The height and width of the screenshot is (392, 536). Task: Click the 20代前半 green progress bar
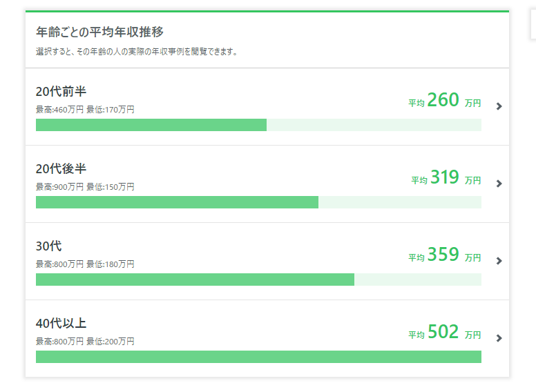point(258,125)
